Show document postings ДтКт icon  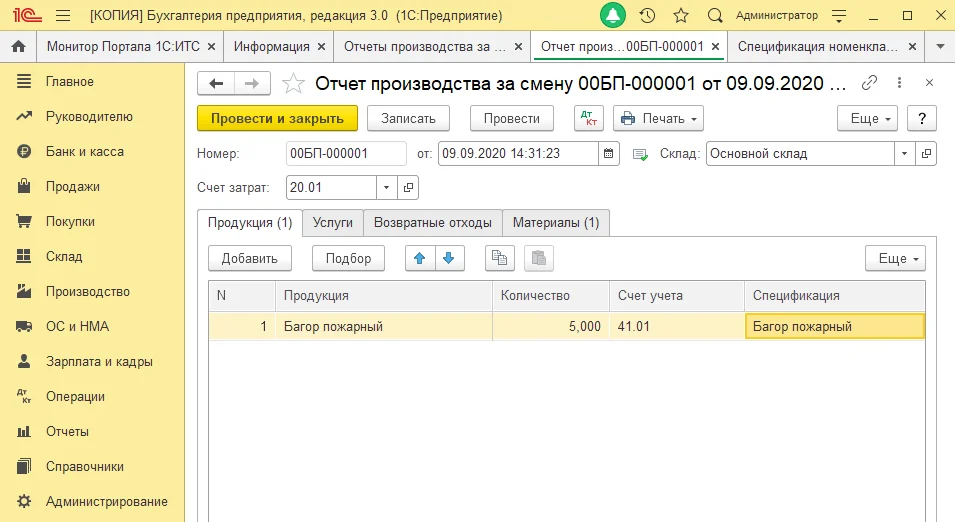point(589,118)
